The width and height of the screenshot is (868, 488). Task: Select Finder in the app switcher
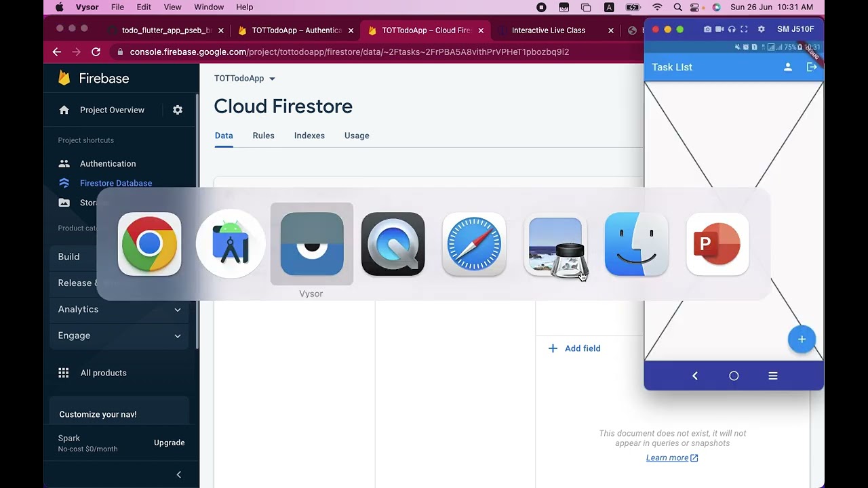click(636, 244)
